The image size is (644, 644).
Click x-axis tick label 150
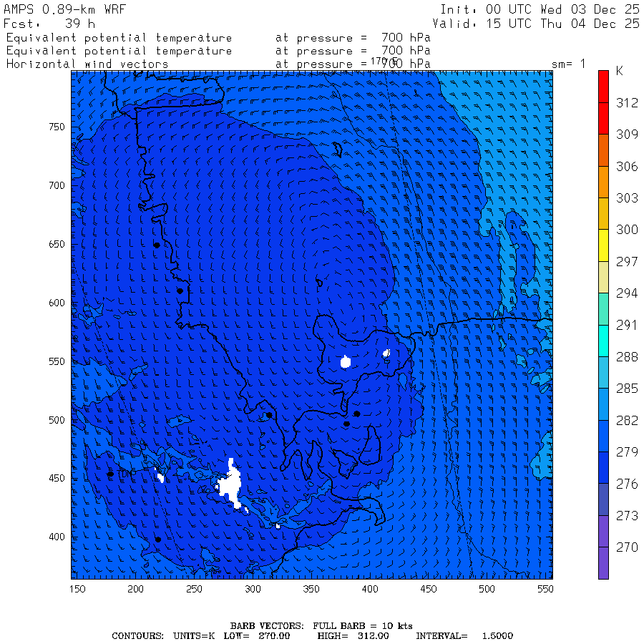(77, 589)
